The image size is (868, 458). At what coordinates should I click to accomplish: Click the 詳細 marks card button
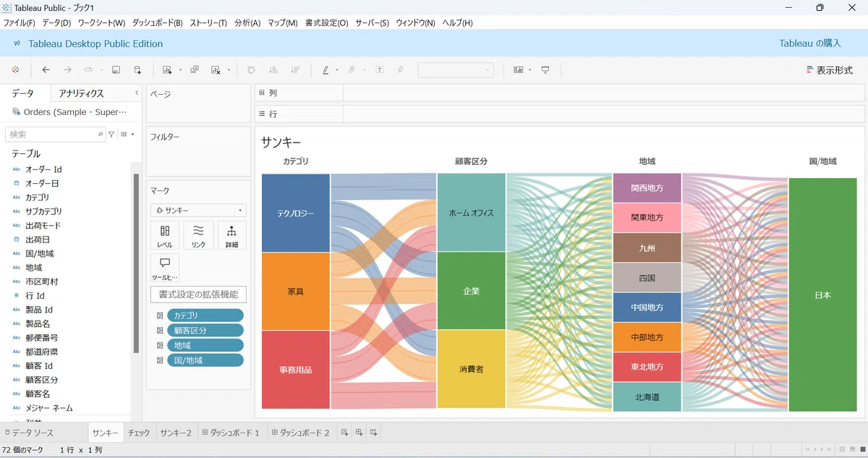tap(231, 236)
